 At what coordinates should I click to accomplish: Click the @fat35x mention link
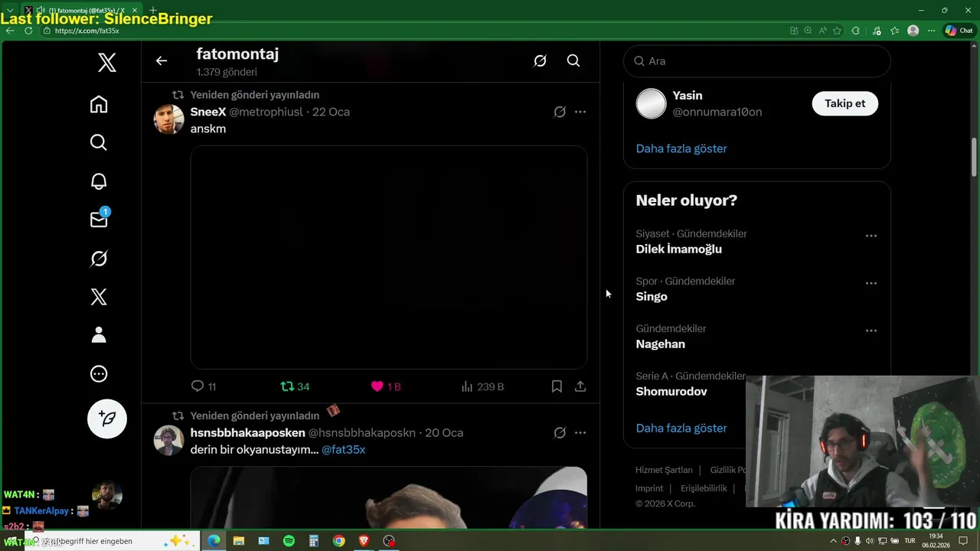[344, 449]
